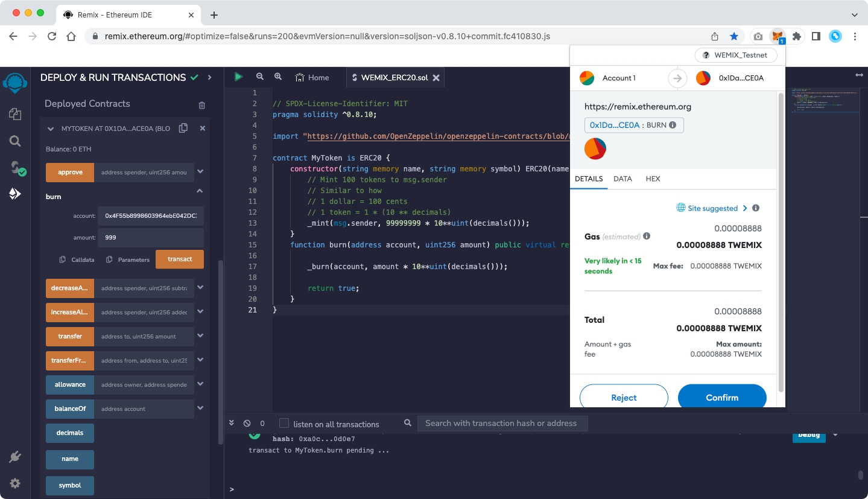Reject the MetaMask transaction

coord(624,398)
